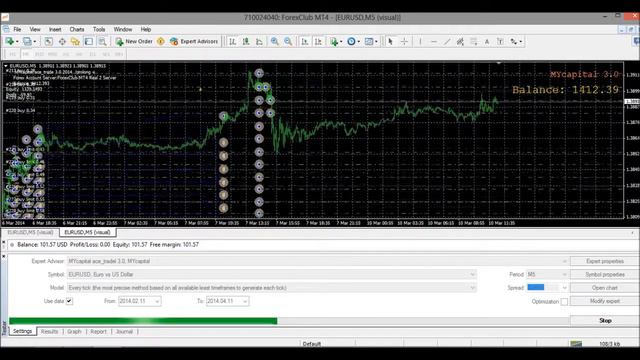Toggle the Data Window crosshair-target icon
Viewport: 640px width, 360px height.
pos(62,41)
